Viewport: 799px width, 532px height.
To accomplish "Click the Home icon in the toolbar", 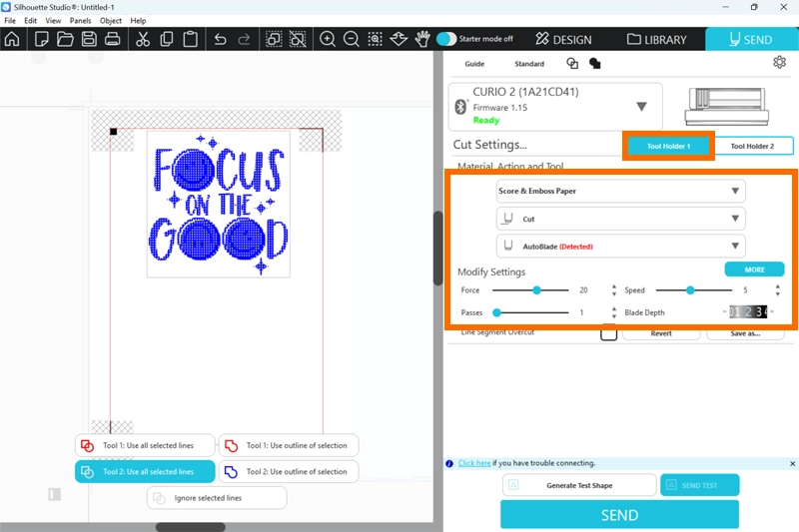I will click(x=12, y=40).
